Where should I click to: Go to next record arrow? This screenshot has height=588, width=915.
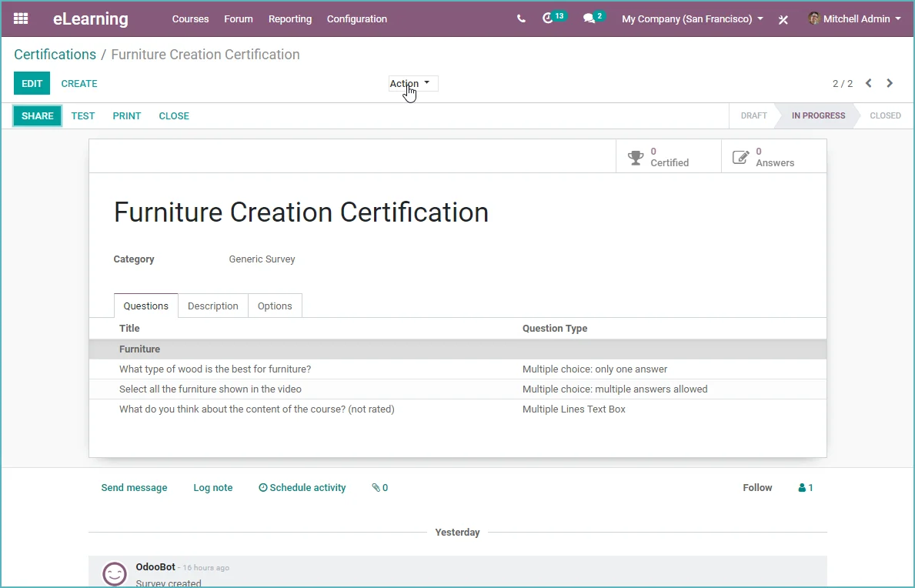[890, 83]
